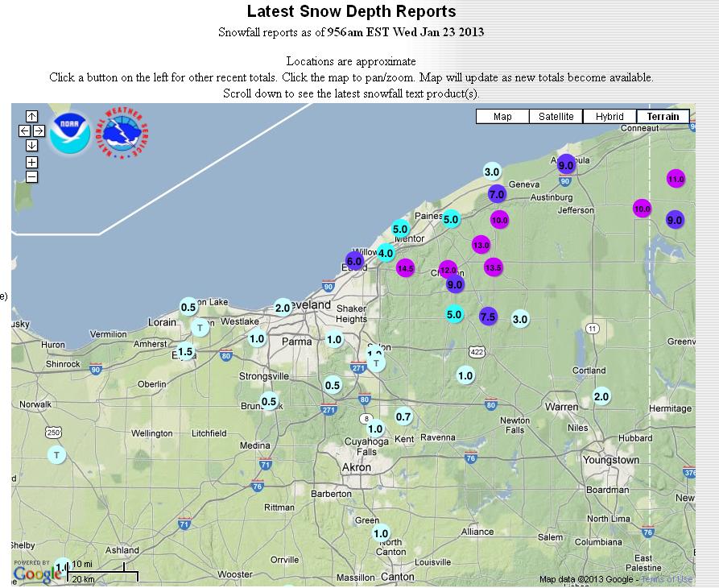Click the 10.0 marker near Jefferson
This screenshot has height=588, width=719.
click(640, 209)
